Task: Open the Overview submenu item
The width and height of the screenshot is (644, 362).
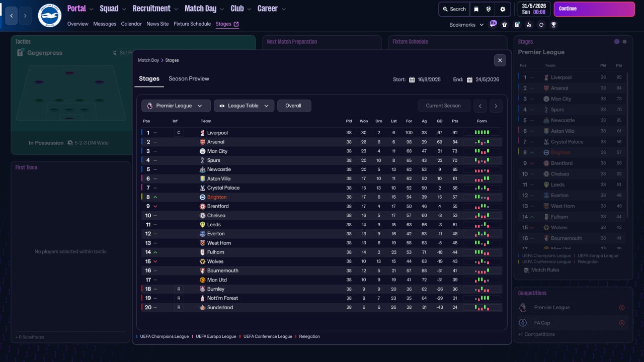Action: point(77,24)
